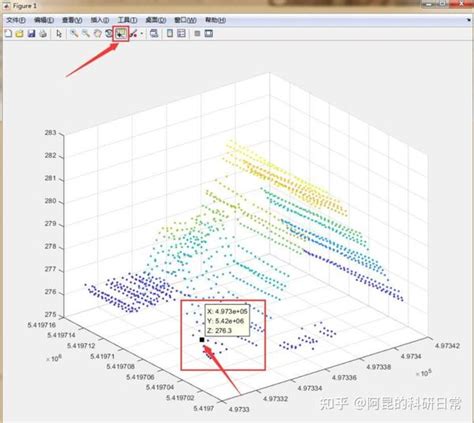Toggle the highlighted Data Cursor tool

(x=121, y=33)
